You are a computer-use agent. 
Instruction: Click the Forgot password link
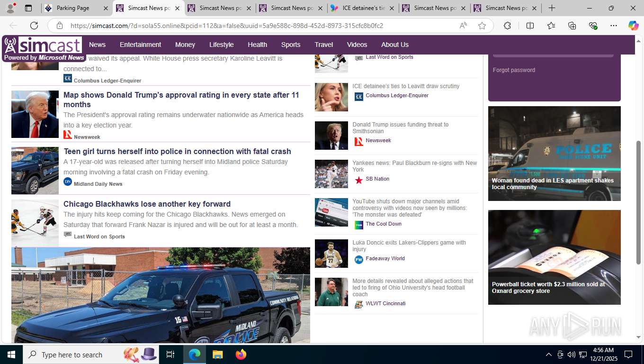(x=514, y=70)
